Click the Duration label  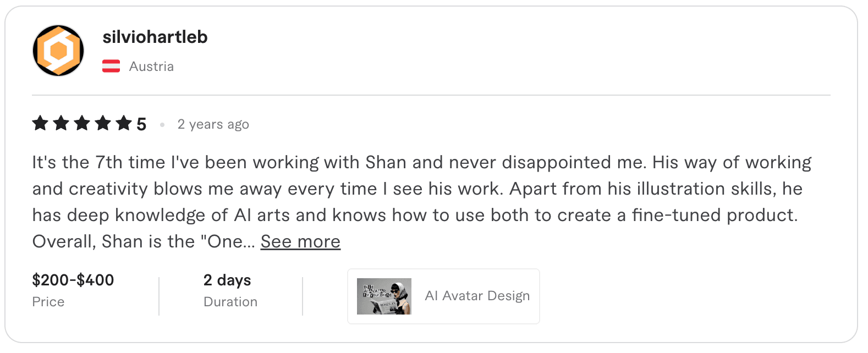(230, 301)
